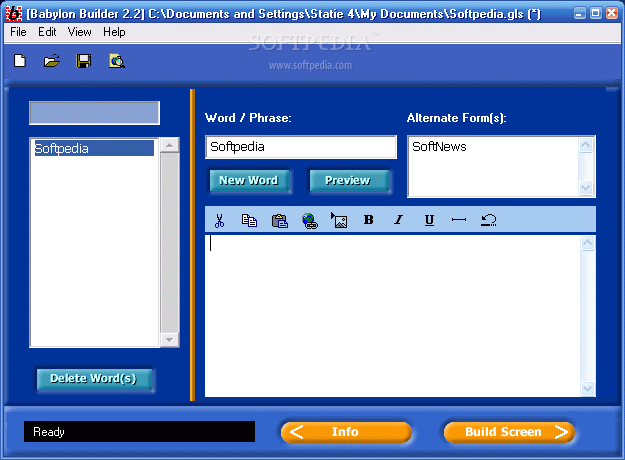Go back to the Info screen
Image resolution: width=625 pixels, height=460 pixels.
click(x=346, y=432)
